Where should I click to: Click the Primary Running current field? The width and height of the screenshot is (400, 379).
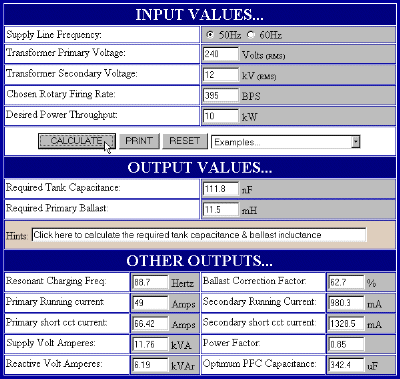pyautogui.click(x=150, y=303)
